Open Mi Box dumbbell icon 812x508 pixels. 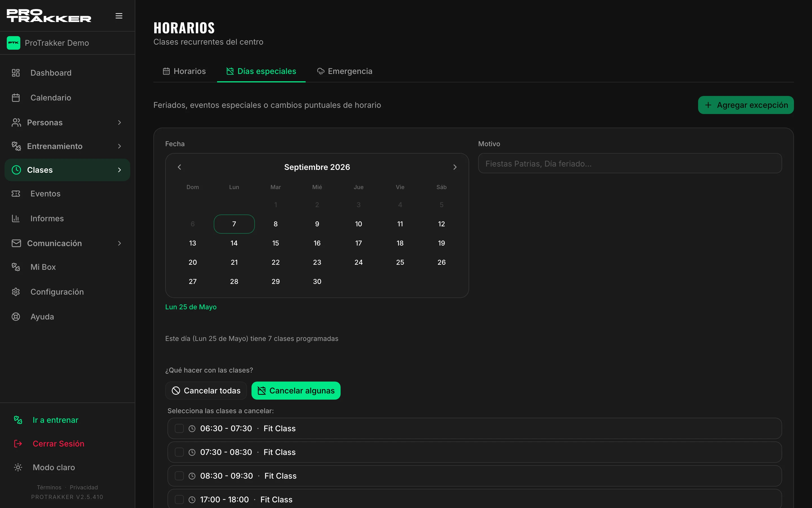16,267
